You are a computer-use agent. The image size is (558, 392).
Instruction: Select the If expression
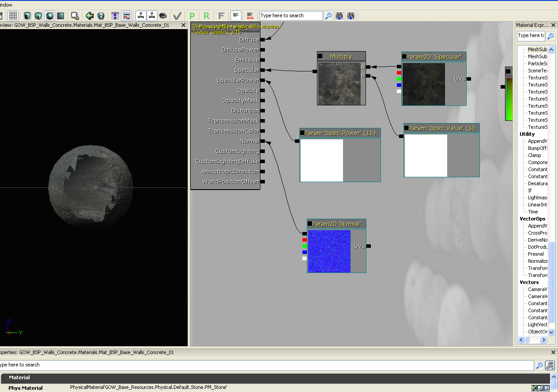pyautogui.click(x=530, y=190)
